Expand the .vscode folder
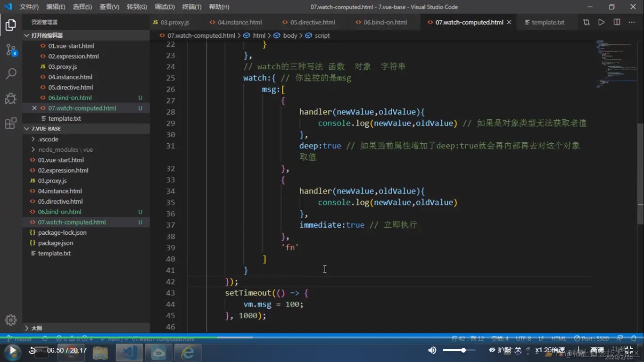Image resolution: width=644 pixels, height=362 pixels. 86,139
